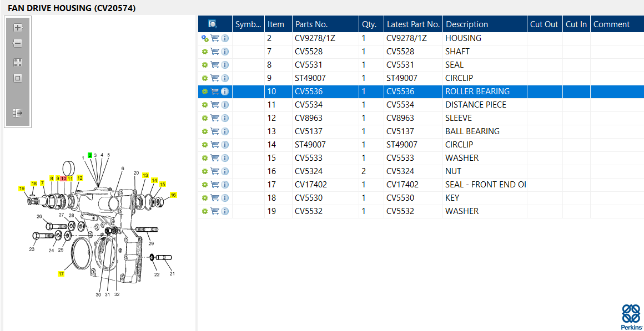Viewport: 644px width, 331px height.
Task: Sort by Qty. column header
Action: point(371,24)
